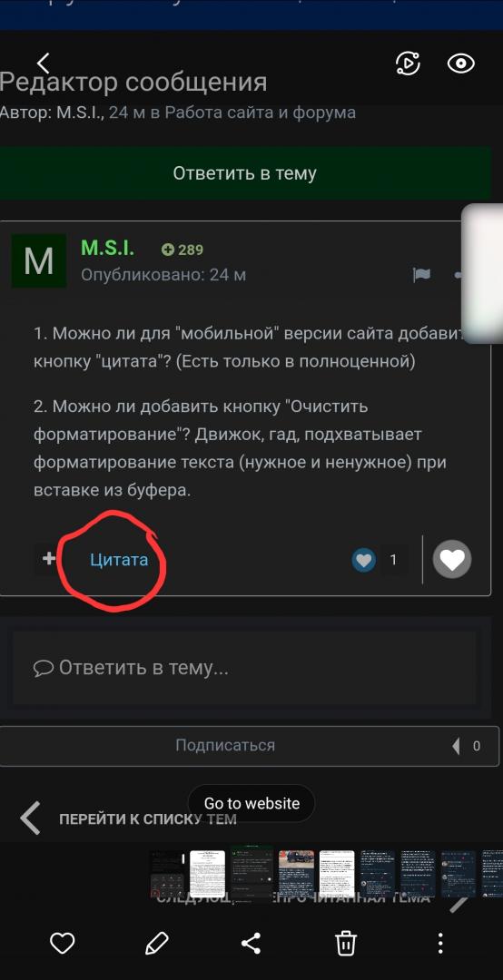Toggle the eye visibility icon
The height and width of the screenshot is (980, 503).
pyautogui.click(x=461, y=64)
